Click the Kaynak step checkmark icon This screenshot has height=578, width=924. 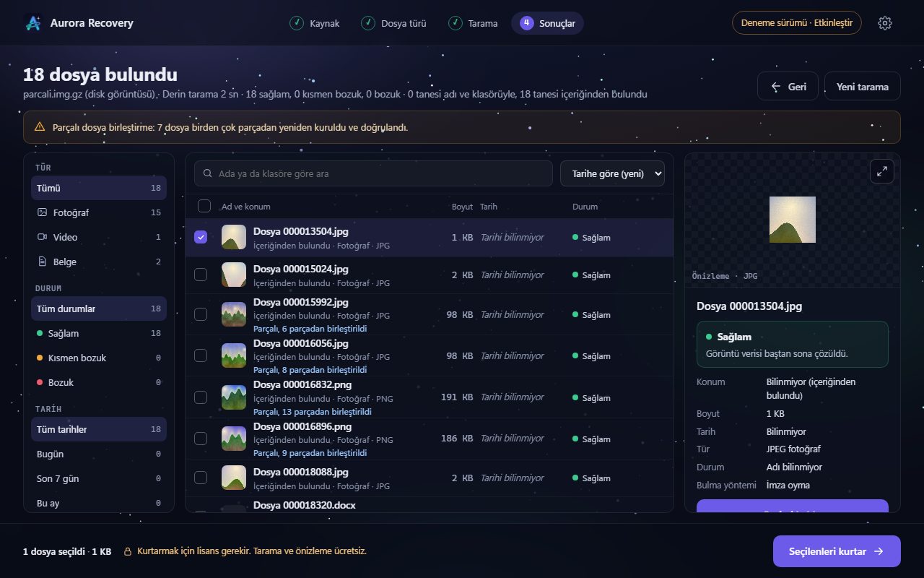click(x=296, y=23)
